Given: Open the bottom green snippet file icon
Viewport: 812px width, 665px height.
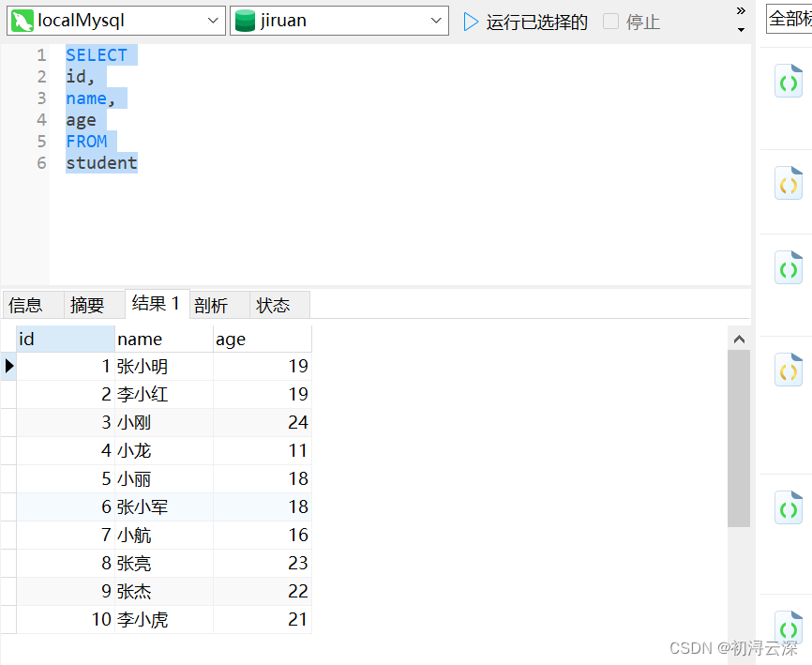Looking at the screenshot, I should tap(789, 627).
